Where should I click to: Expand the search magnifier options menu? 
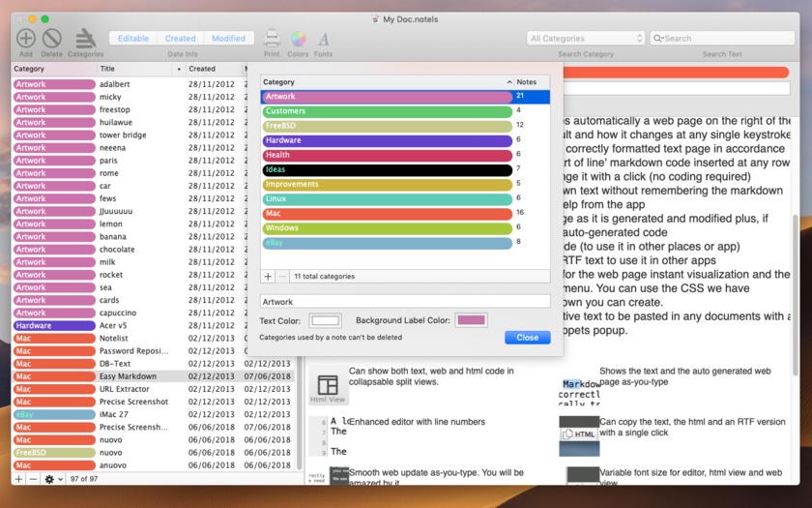coord(658,39)
